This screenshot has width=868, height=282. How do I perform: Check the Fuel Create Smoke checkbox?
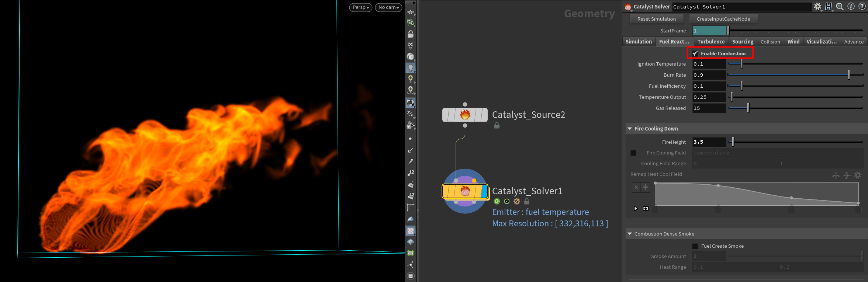point(695,246)
